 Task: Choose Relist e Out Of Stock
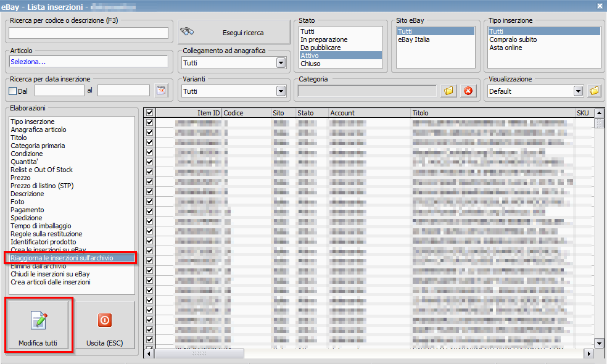point(41,170)
